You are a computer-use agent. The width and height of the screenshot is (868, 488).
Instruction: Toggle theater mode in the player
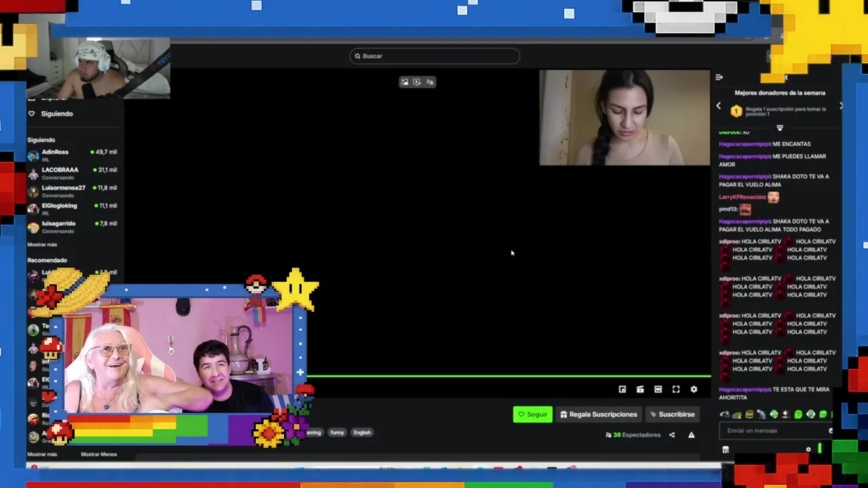pyautogui.click(x=658, y=389)
